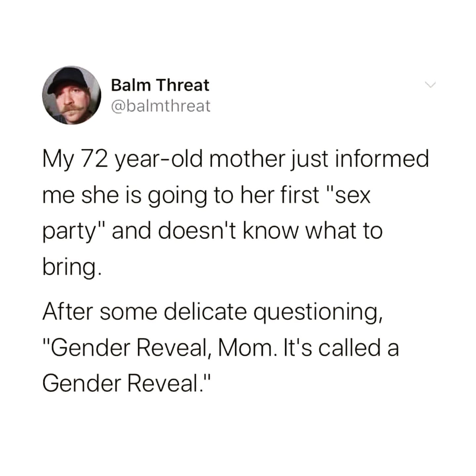The height and width of the screenshot is (476, 476).
Task: Select the display name Balm Threat
Action: [x=160, y=85]
